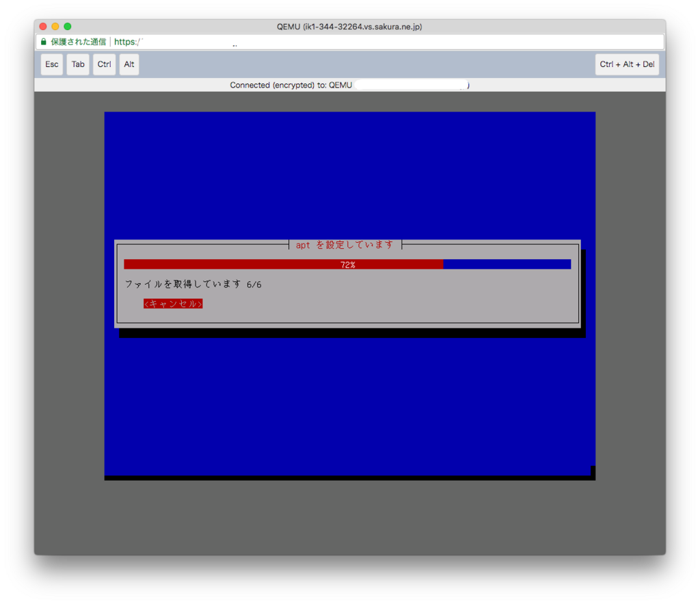
Task: Click the 保護された通信 secure label
Action: pyautogui.click(x=78, y=42)
